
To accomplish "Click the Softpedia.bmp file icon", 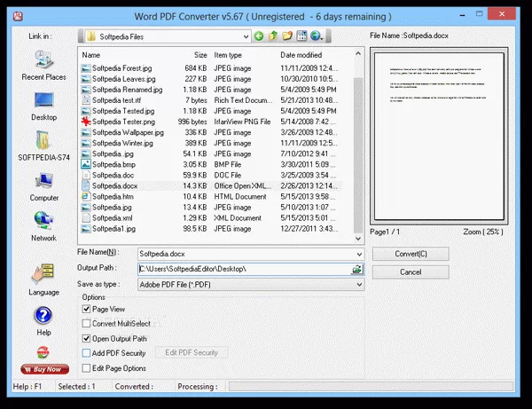I will pos(86,164).
